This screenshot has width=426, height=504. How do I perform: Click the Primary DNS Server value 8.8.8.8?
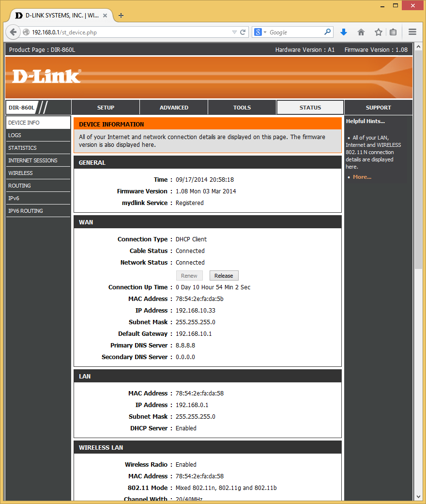(185, 345)
